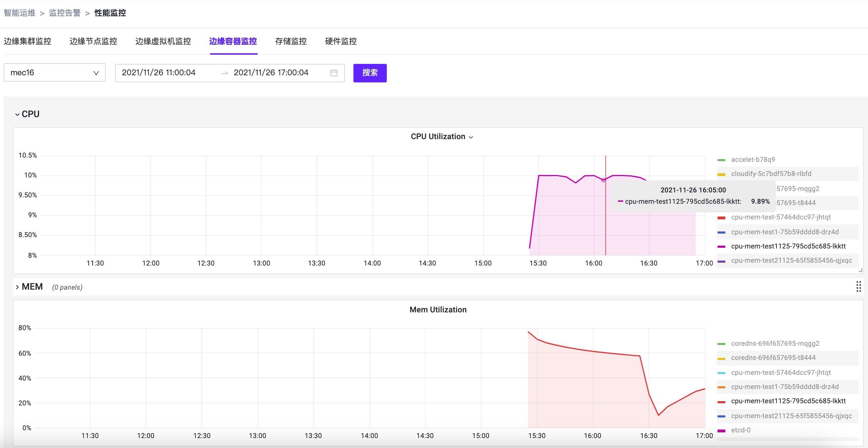Click the calendar icon in date range

pos(334,73)
